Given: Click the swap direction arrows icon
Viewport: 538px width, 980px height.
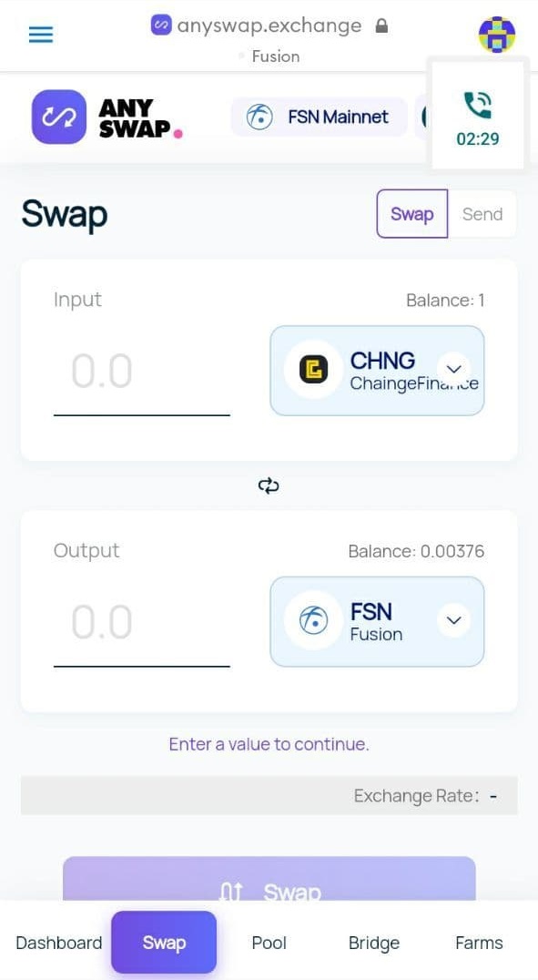Looking at the screenshot, I should point(269,485).
